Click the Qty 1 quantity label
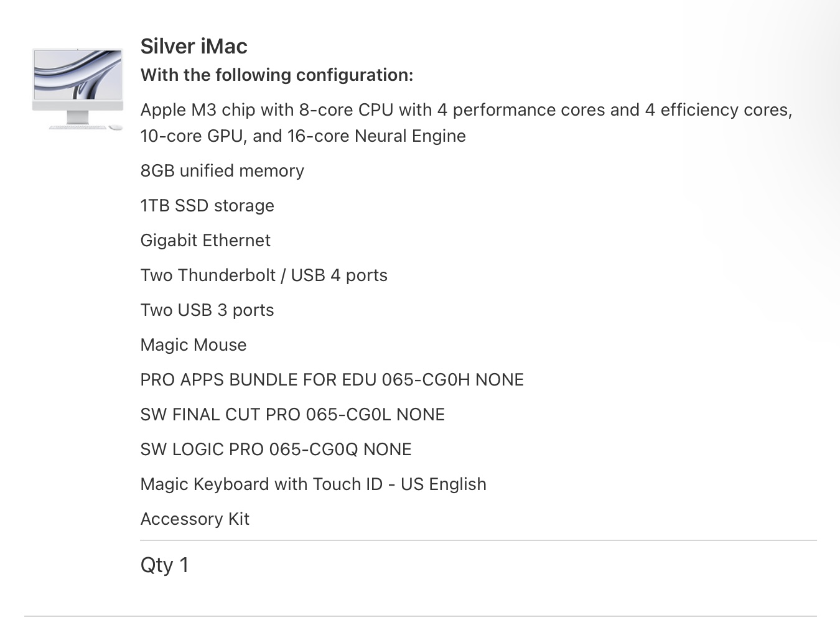This screenshot has height=633, width=840. click(x=164, y=565)
